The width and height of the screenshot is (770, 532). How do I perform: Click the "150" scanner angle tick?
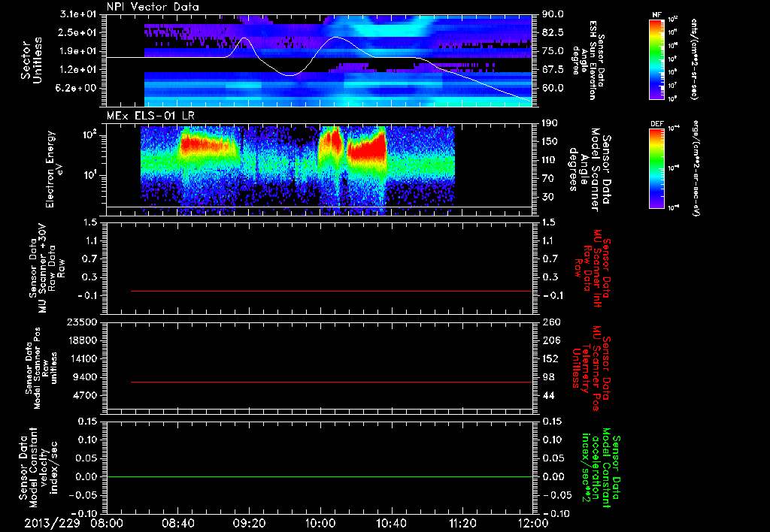pyautogui.click(x=550, y=141)
